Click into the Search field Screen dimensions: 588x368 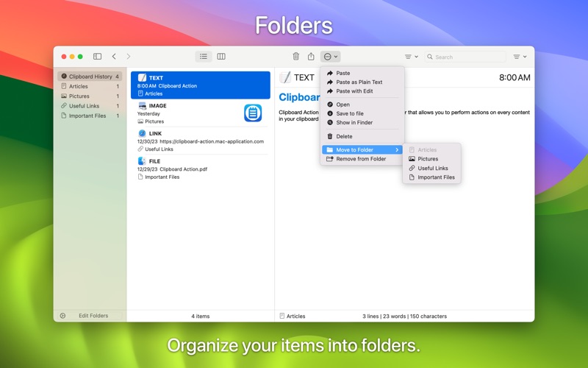(465, 57)
